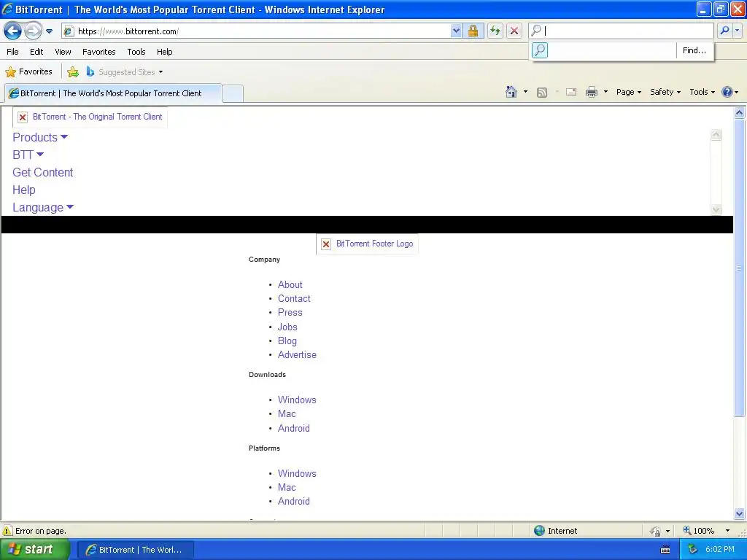The image size is (747, 560).
Task: Select BitTorrent window in the taskbar
Action: pos(135,550)
